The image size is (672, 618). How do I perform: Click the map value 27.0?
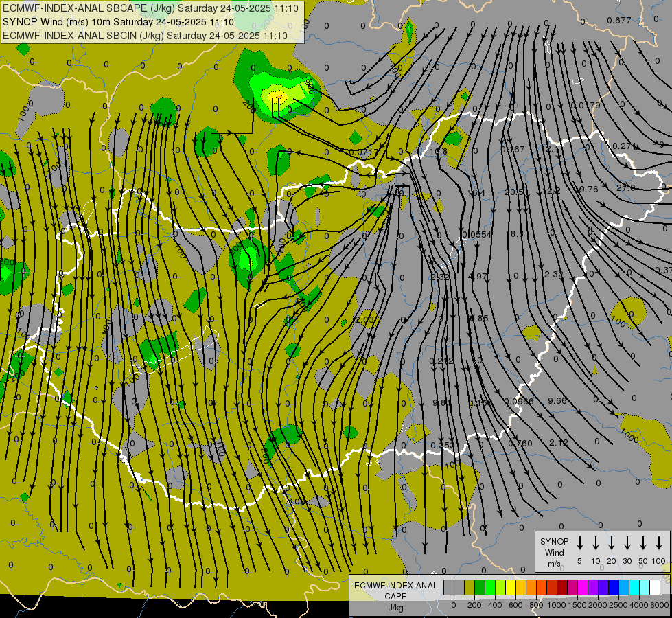[626, 188]
